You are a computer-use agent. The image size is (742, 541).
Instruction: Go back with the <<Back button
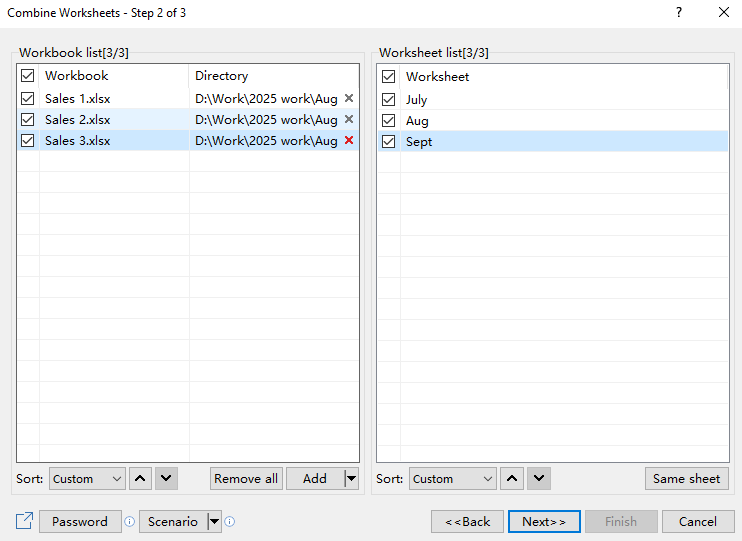point(468,521)
